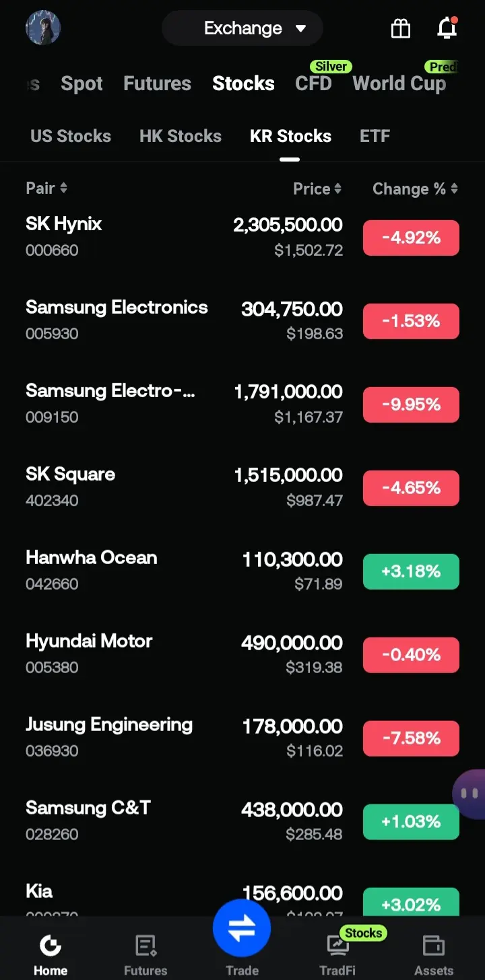Sort the list by Change %
Image resolution: width=485 pixels, height=980 pixels.
pos(415,189)
